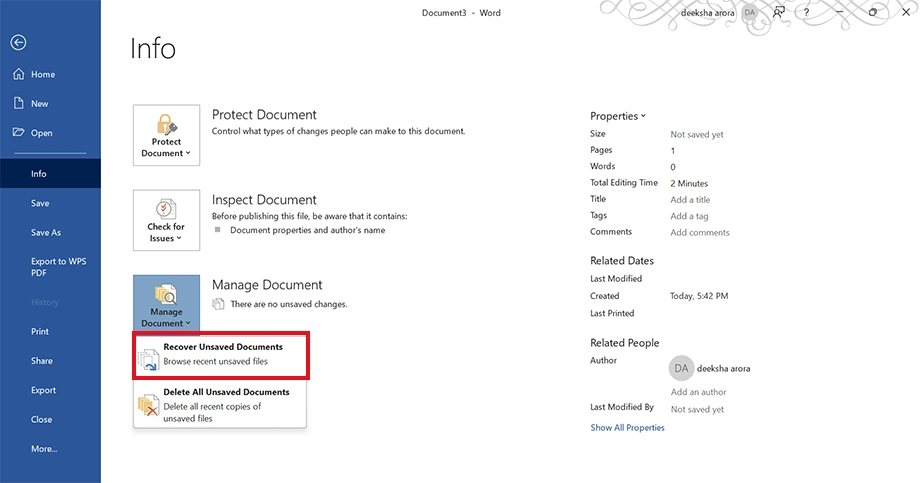
Task: Click the Recover Unsaved Documents icon
Action: [x=149, y=359]
